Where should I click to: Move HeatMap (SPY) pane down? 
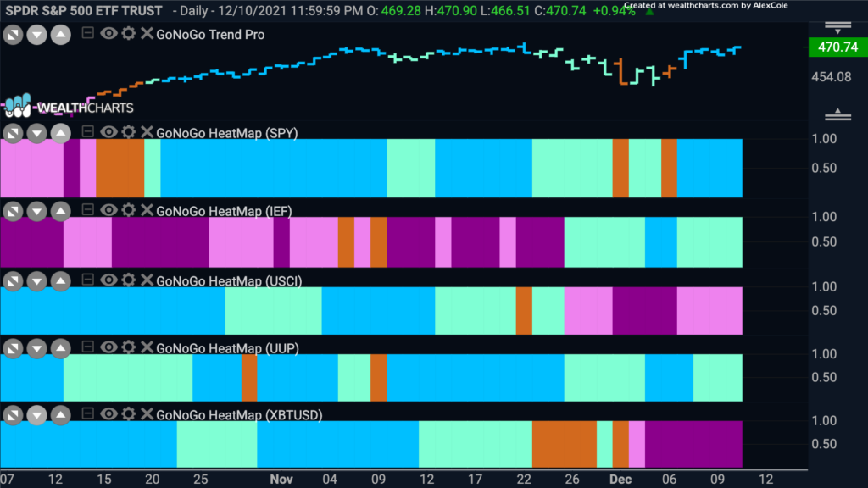(x=36, y=133)
